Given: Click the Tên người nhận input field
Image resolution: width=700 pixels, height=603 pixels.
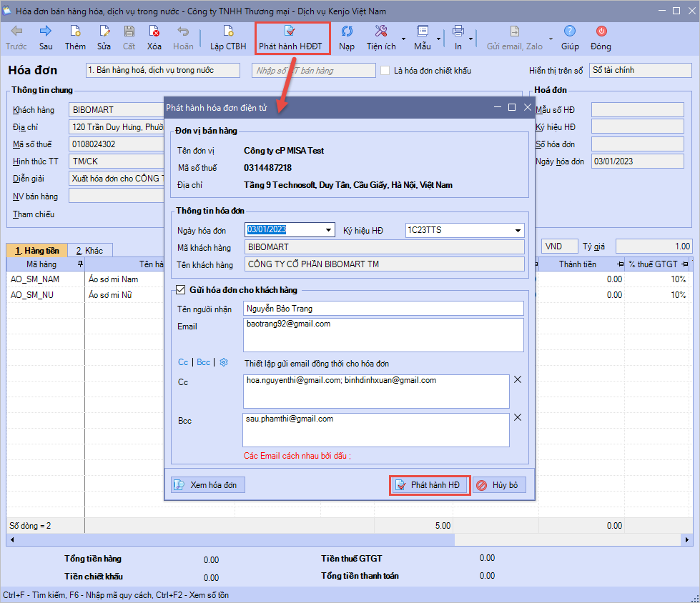Looking at the screenshot, I should coord(383,309).
